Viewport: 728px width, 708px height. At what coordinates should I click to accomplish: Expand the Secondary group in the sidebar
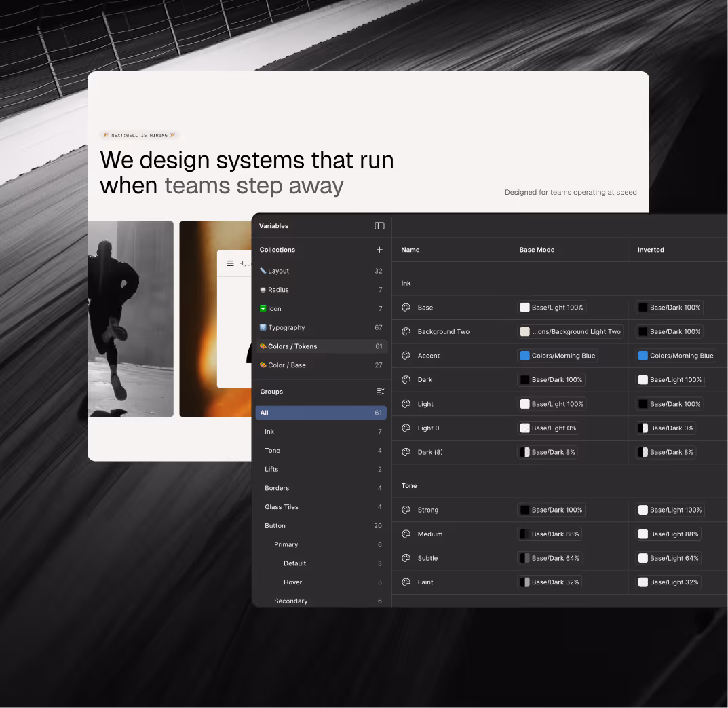pyautogui.click(x=290, y=601)
